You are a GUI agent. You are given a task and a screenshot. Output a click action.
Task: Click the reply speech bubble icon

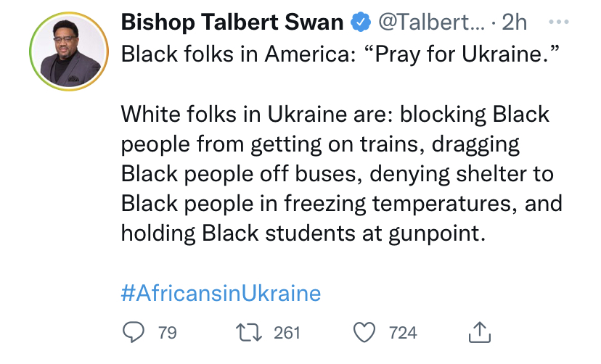(x=134, y=332)
